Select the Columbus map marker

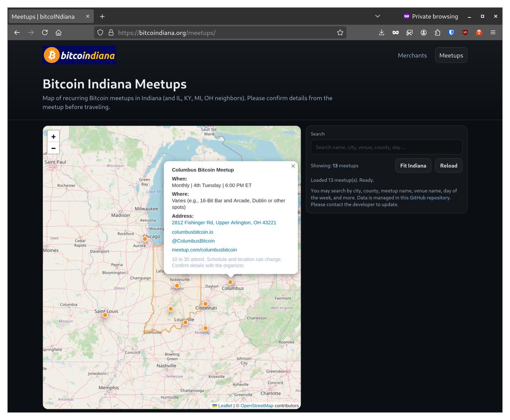point(230,282)
